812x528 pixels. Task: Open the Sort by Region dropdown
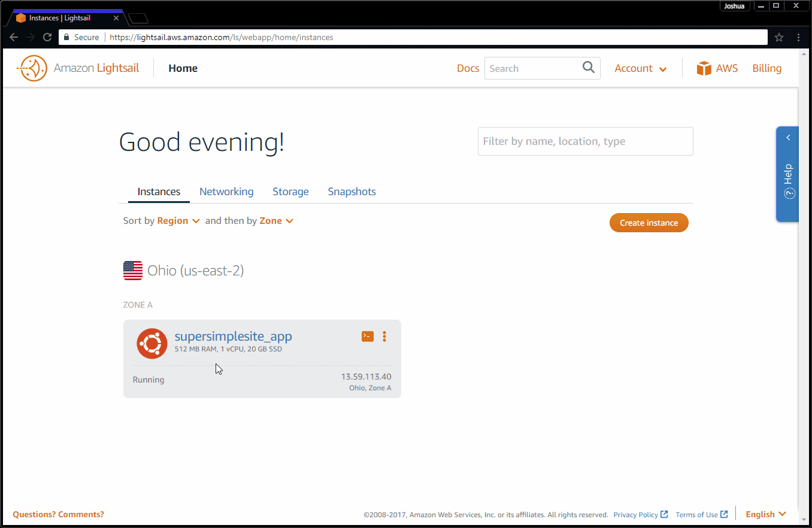click(x=178, y=221)
